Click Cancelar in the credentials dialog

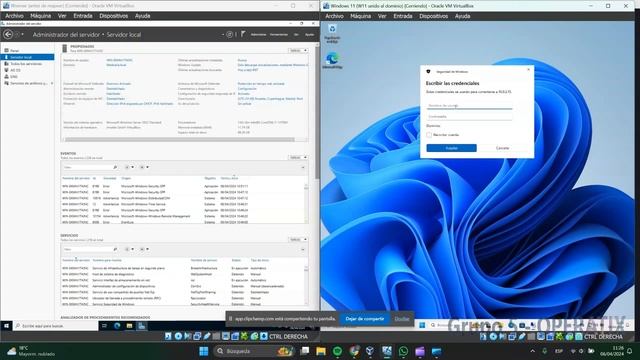pos(502,148)
